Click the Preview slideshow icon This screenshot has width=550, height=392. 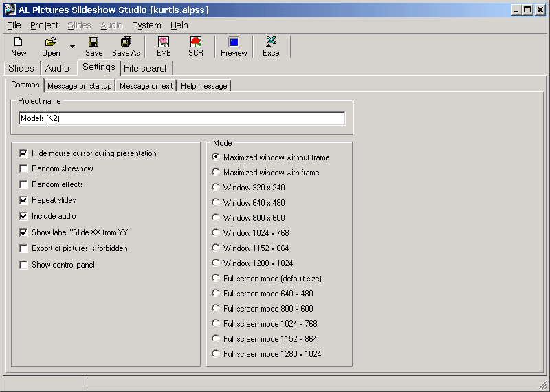pos(234,42)
